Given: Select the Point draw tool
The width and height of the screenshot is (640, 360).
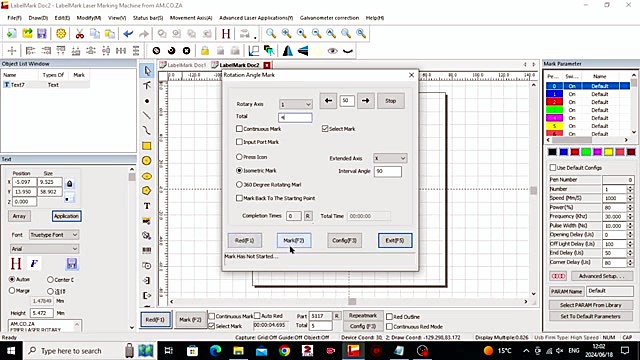Looking at the screenshot, I should pos(147,101).
